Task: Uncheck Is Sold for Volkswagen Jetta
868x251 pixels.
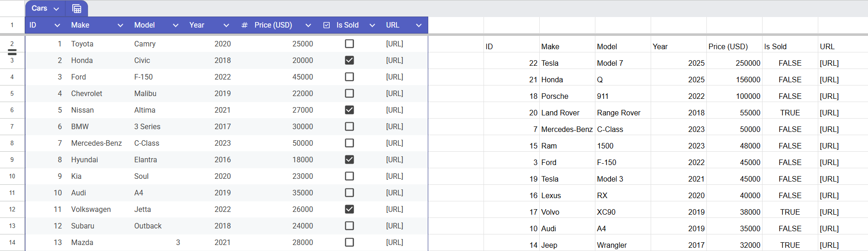Action: [x=350, y=209]
